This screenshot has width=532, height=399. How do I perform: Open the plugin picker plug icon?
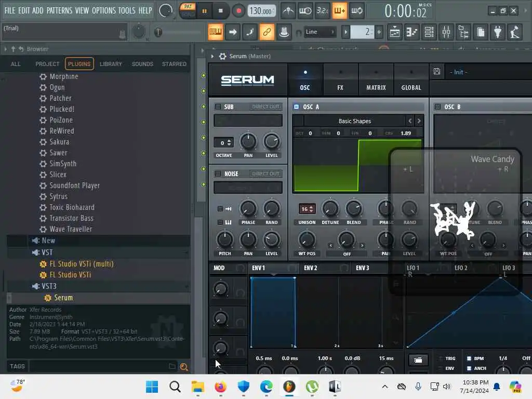pyautogui.click(x=498, y=32)
